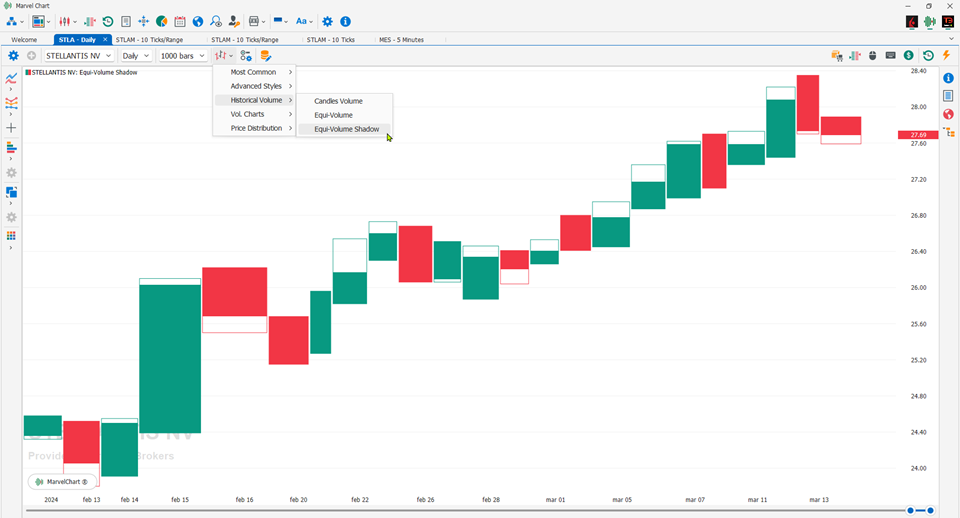Click the blue crosshair arrows icon in the main toolbar
The height and width of the screenshot is (518, 960).
(143, 21)
